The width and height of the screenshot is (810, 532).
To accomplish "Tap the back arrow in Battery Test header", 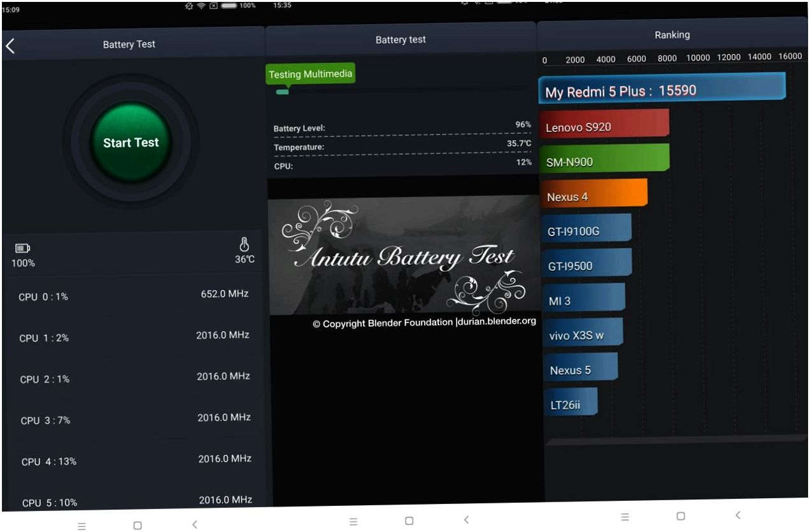I will click(x=10, y=45).
